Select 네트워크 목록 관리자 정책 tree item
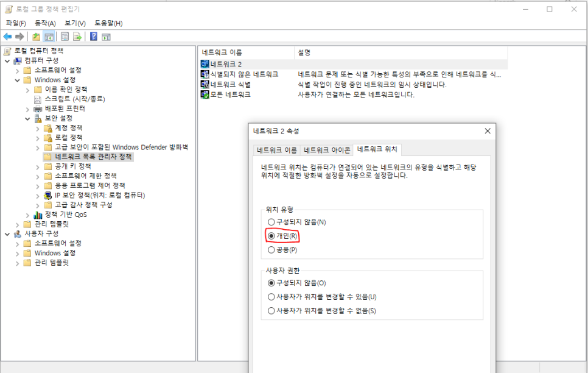 click(x=93, y=157)
